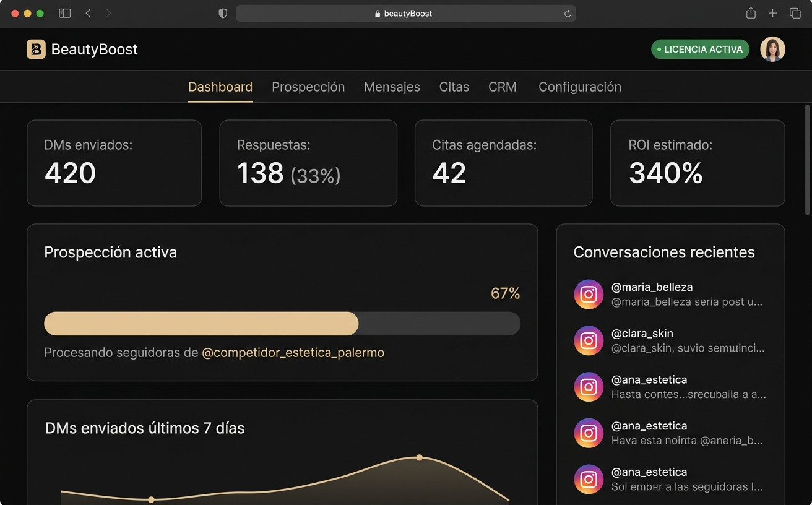Viewport: 812px width, 505px height.
Task: Open the @maria_belleza username
Action: (x=652, y=287)
